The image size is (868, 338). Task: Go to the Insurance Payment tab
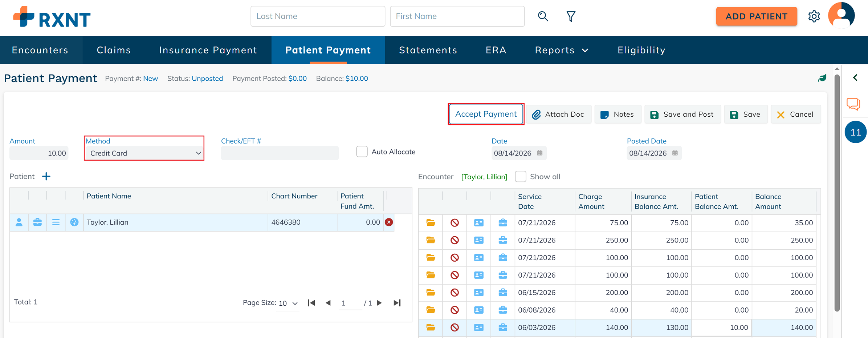click(x=208, y=50)
